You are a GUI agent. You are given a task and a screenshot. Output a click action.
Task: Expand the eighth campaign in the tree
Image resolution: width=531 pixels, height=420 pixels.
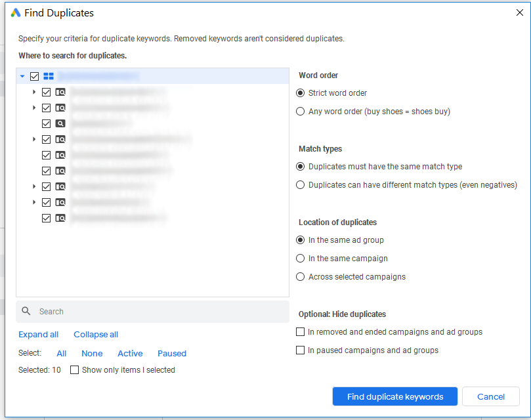34,202
